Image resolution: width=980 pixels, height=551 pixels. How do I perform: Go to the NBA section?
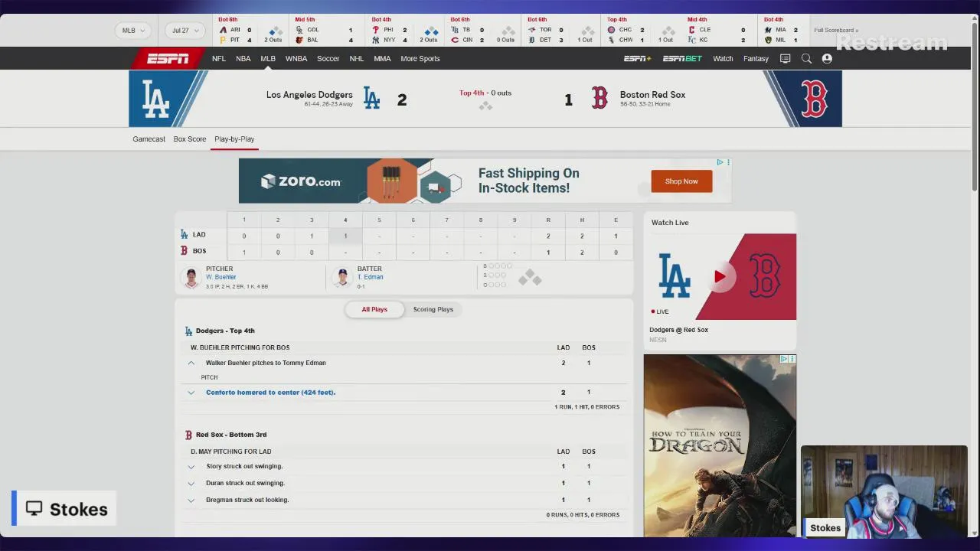pos(243,59)
